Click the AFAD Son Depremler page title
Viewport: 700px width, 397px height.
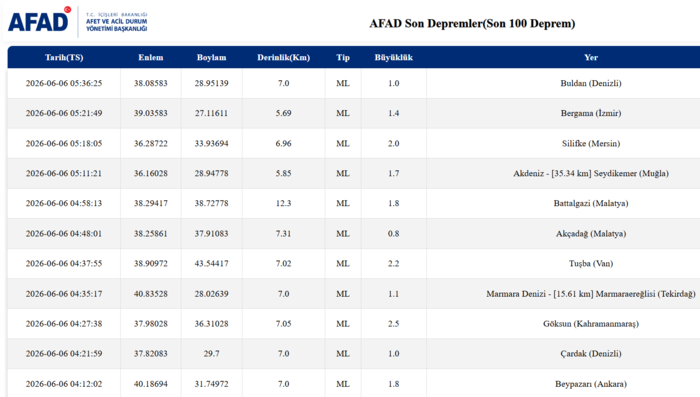tap(472, 23)
